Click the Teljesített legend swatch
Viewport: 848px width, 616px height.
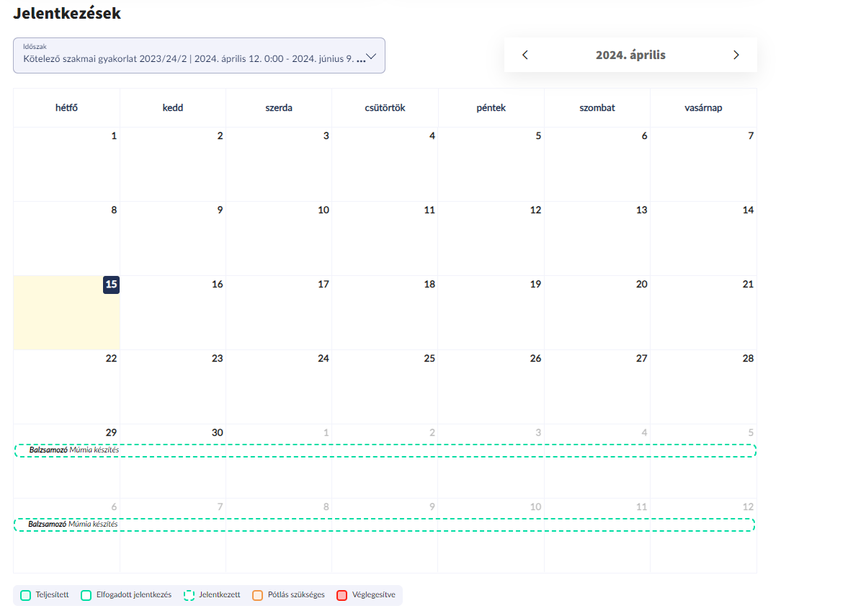[26, 595]
